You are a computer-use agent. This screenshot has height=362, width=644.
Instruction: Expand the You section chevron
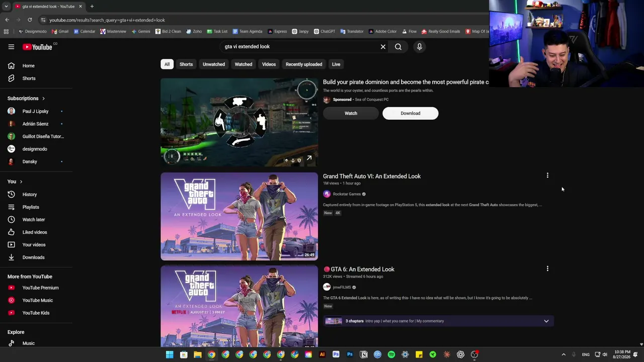click(21, 182)
